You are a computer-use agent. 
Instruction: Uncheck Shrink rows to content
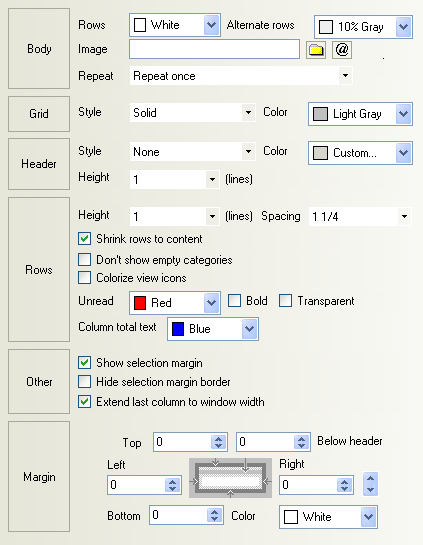84,239
